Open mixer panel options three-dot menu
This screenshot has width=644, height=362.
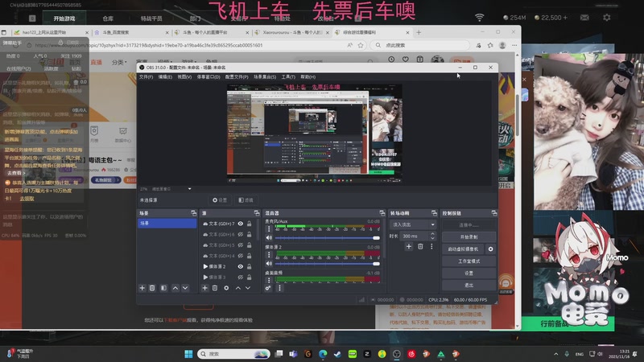[x=279, y=288]
